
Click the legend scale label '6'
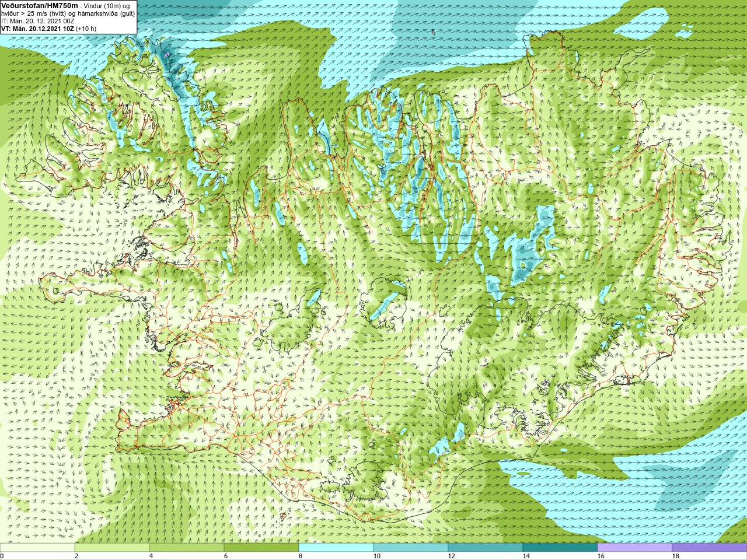pyautogui.click(x=226, y=556)
